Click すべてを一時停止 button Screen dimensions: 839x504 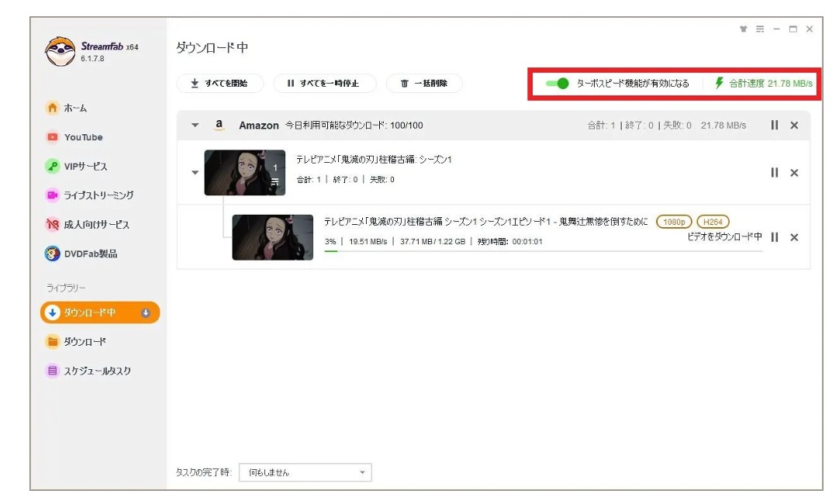(324, 84)
